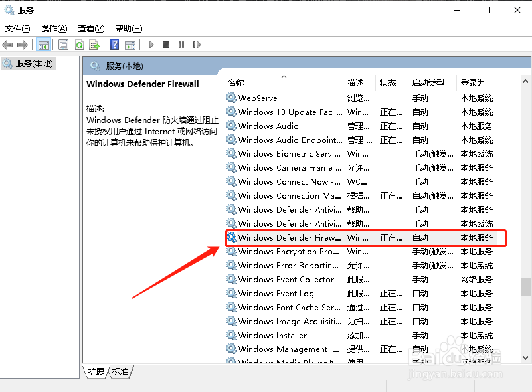Viewport: 532px width, 392px height.
Task: Click the Properties icon in the toolbar
Action: pos(62,45)
